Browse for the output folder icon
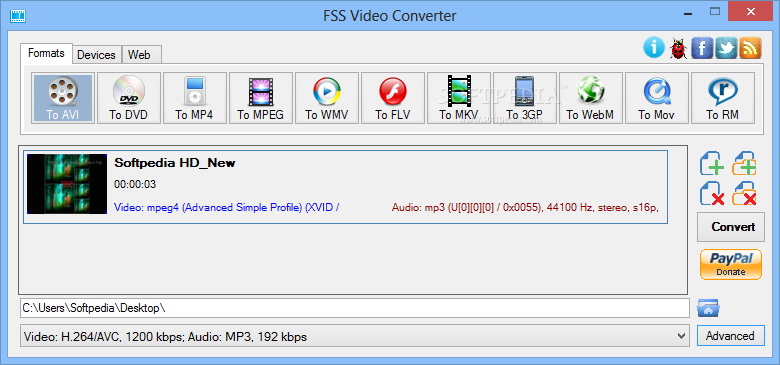The height and width of the screenshot is (365, 780). 708,308
